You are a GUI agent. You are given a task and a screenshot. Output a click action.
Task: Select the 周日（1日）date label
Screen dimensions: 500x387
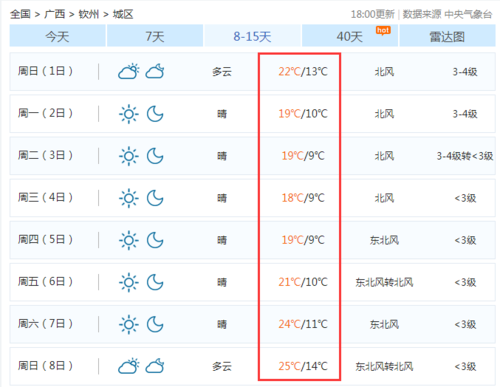click(45, 71)
